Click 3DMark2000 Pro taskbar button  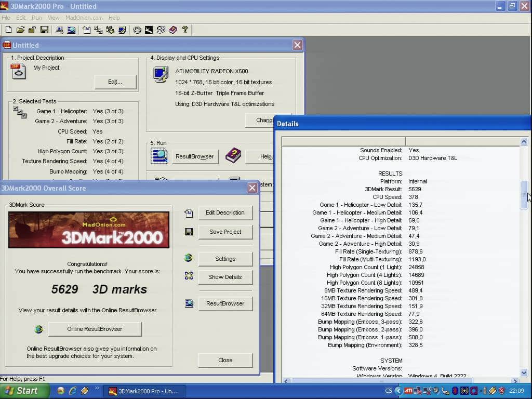(145, 391)
